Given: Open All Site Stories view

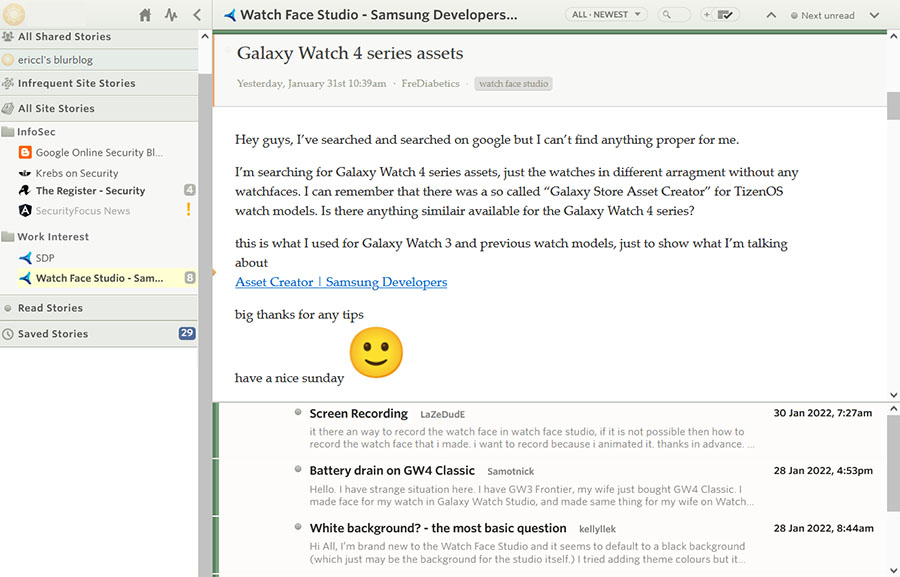Looking at the screenshot, I should coord(56,108).
